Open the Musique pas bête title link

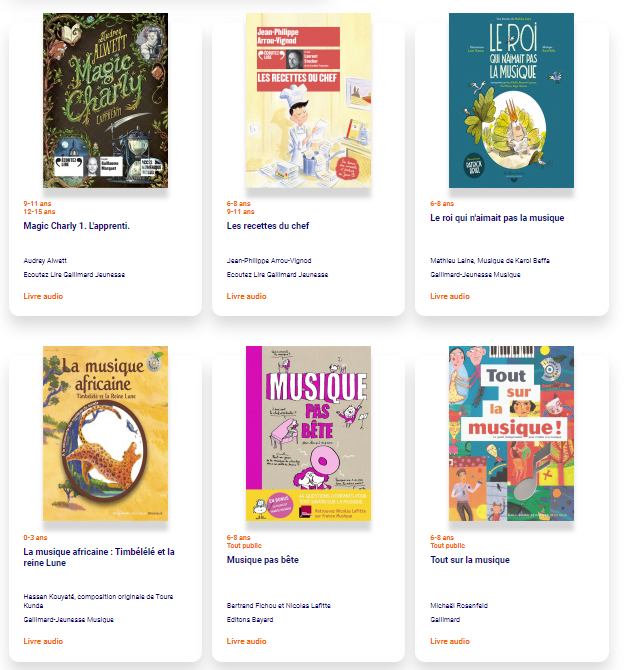262,560
